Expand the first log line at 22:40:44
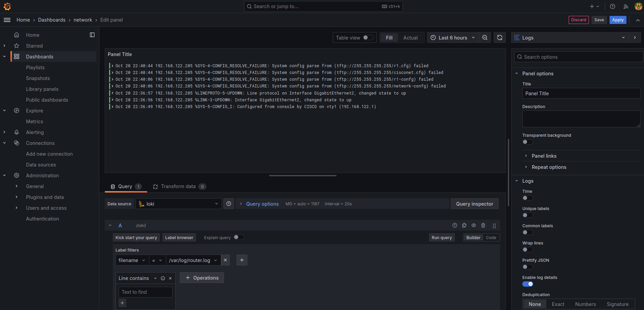Image resolution: width=644 pixels, height=310 pixels. click(x=113, y=66)
